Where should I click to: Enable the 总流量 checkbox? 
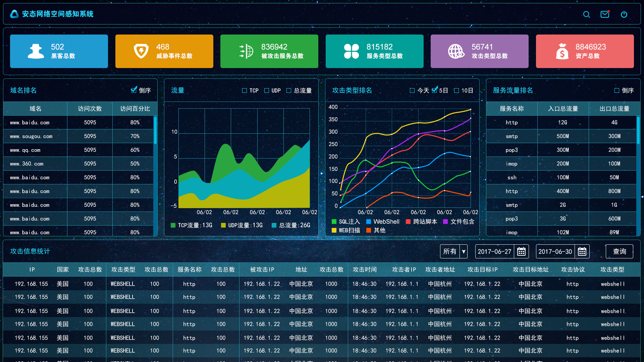tap(289, 90)
